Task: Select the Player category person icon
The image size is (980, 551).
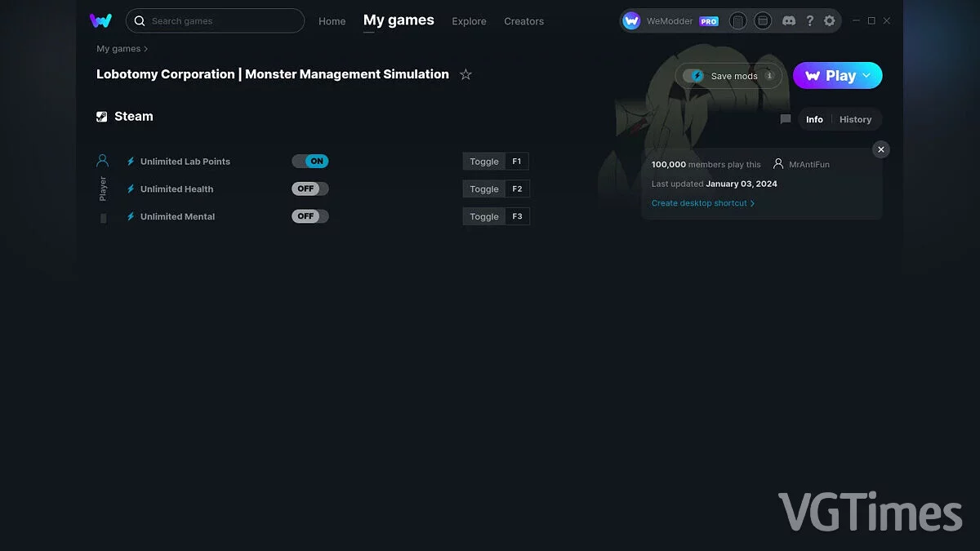Action: (x=102, y=161)
